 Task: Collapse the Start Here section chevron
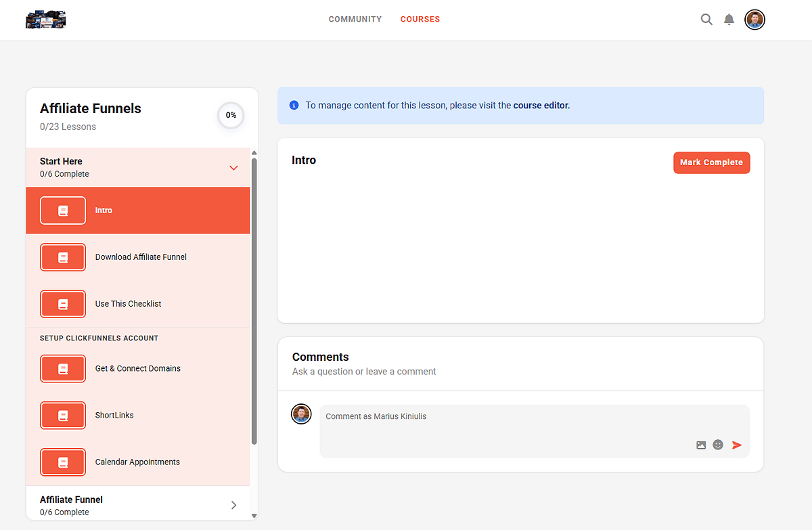coord(233,168)
